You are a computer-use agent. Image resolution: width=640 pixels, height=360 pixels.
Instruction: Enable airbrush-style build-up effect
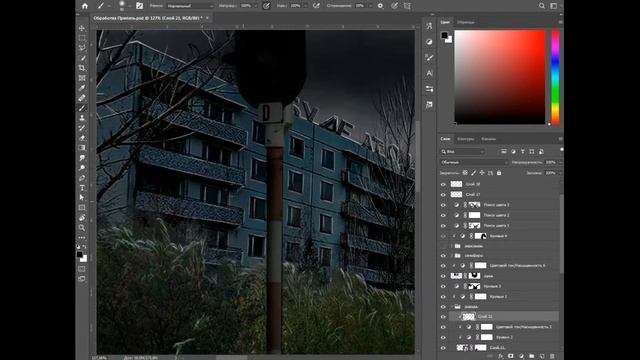tap(316, 6)
